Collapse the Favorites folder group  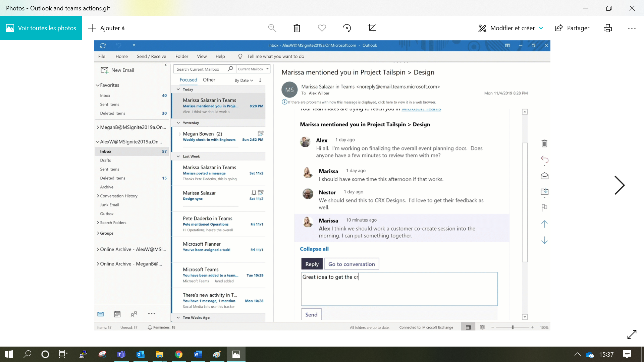[98, 85]
